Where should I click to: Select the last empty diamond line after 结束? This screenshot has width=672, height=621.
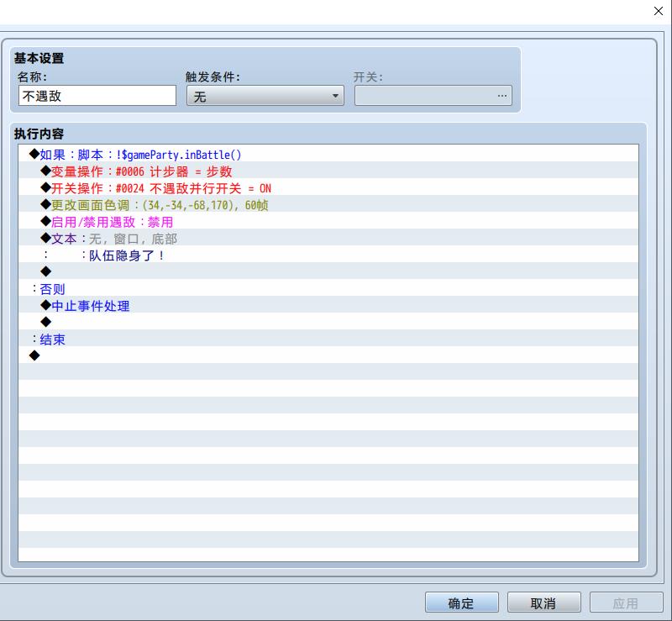(328, 356)
